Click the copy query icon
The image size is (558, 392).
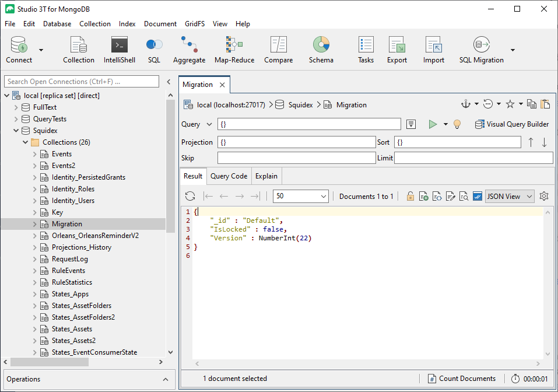coord(532,104)
